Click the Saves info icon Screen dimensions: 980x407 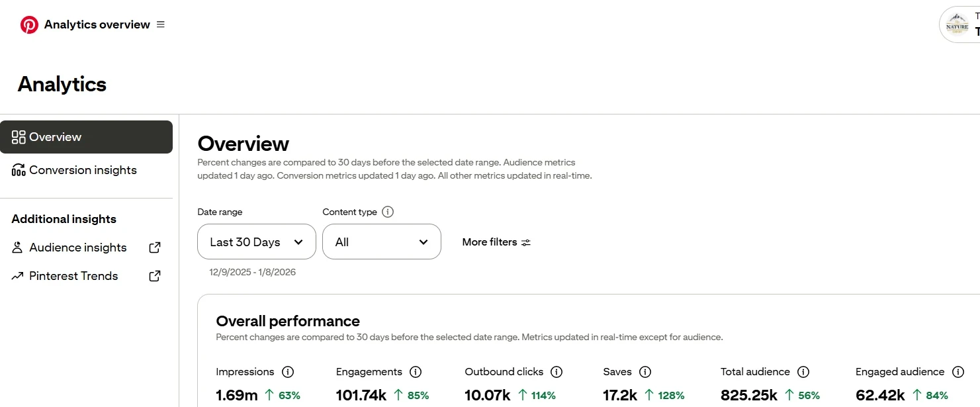645,372
